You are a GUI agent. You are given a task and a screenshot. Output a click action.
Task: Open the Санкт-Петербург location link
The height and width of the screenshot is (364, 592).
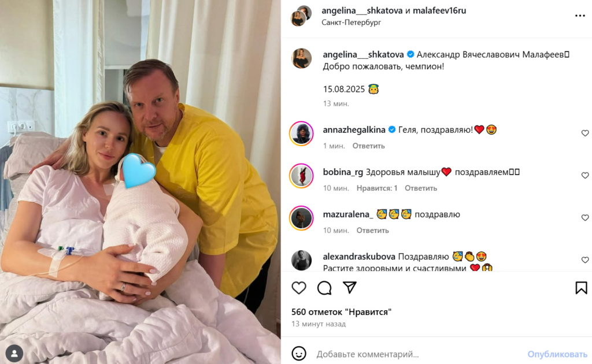click(351, 23)
